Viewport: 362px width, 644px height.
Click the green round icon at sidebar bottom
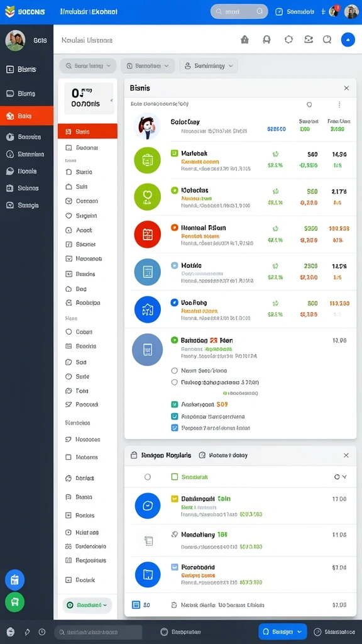15,602
